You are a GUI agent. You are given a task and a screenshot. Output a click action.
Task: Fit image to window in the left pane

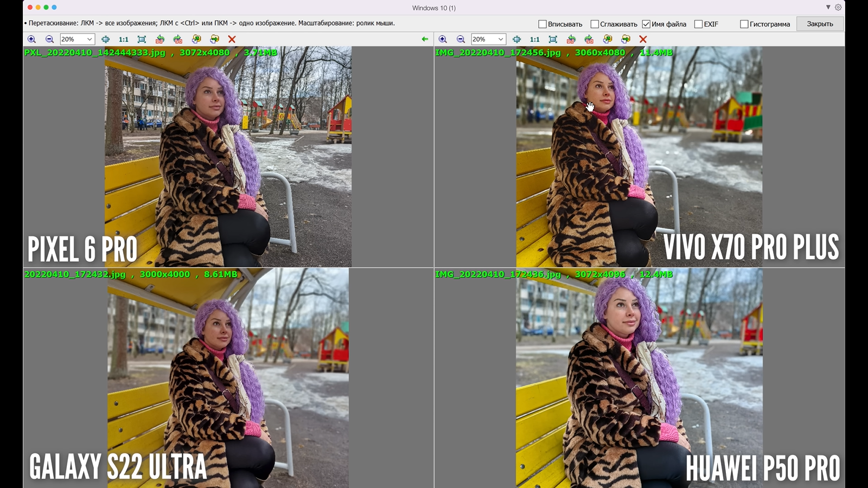click(142, 39)
